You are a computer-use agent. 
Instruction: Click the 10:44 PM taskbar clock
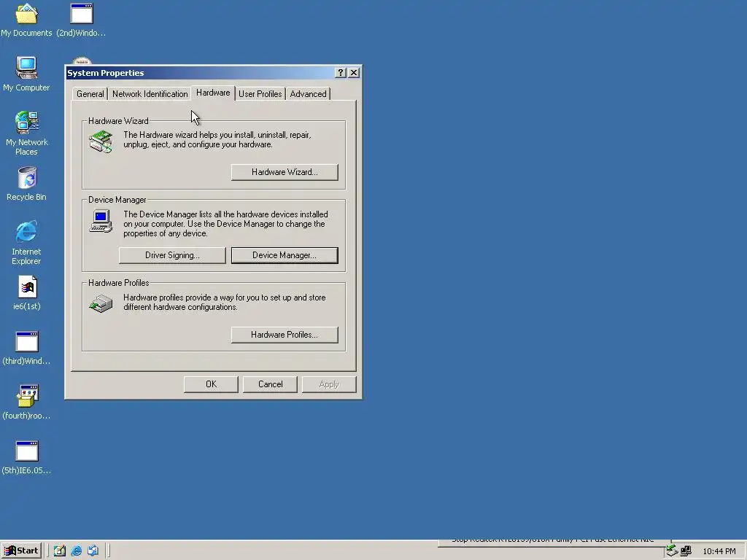click(x=719, y=551)
